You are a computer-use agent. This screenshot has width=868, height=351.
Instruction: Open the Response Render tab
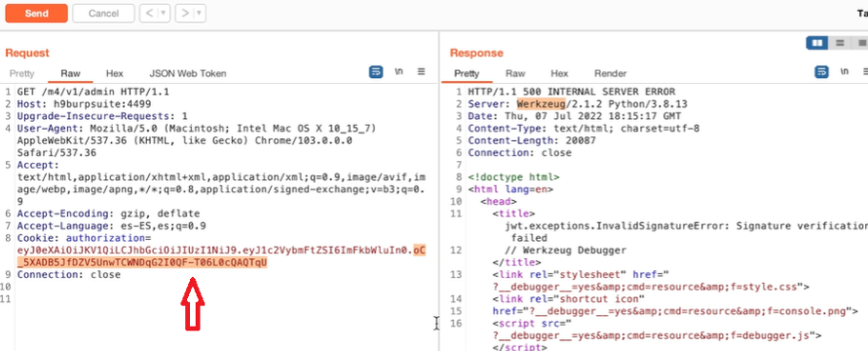611,73
